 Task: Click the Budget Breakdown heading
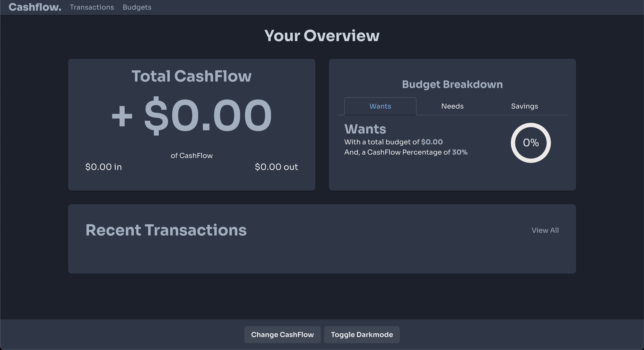tap(452, 85)
